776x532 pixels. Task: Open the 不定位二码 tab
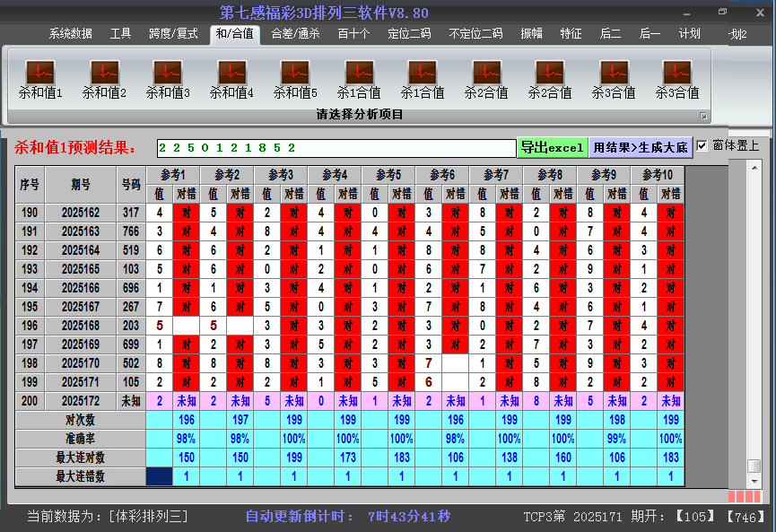click(x=475, y=34)
